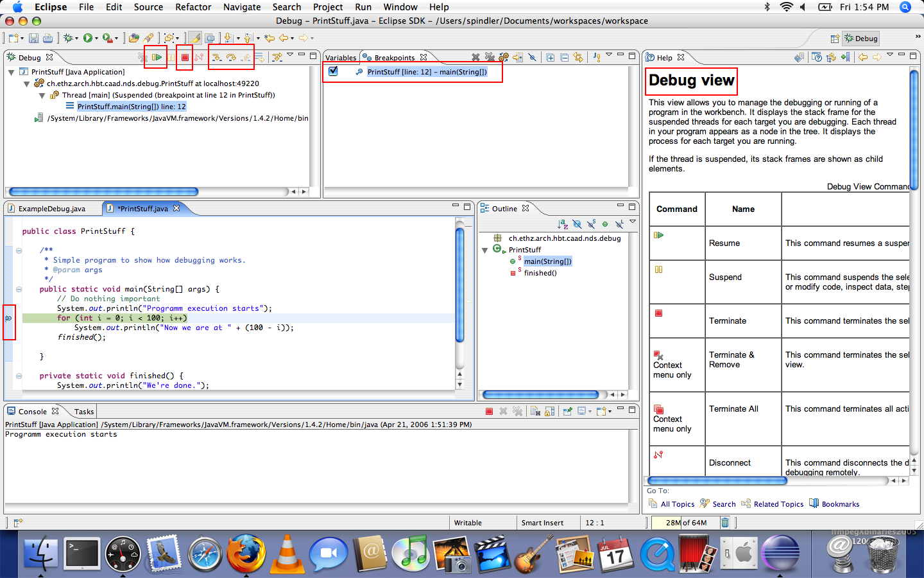The height and width of the screenshot is (578, 924).
Task: Toggle Use Step Filters in Debug toolbar
Action: 277,57
